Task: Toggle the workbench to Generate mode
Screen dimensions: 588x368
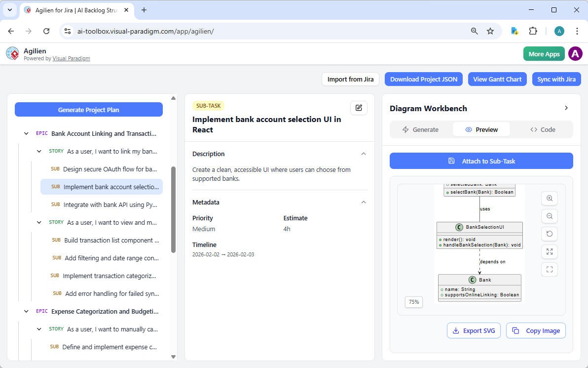Action: 421,129
